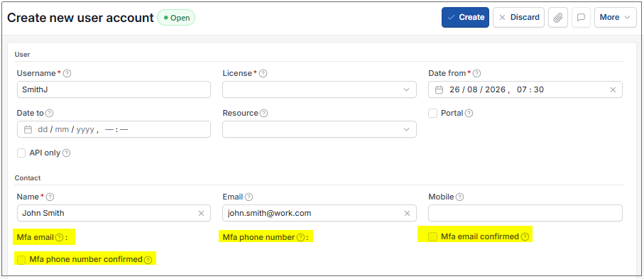
Task: Click help icon next to Mfa email
Action: 60,237
